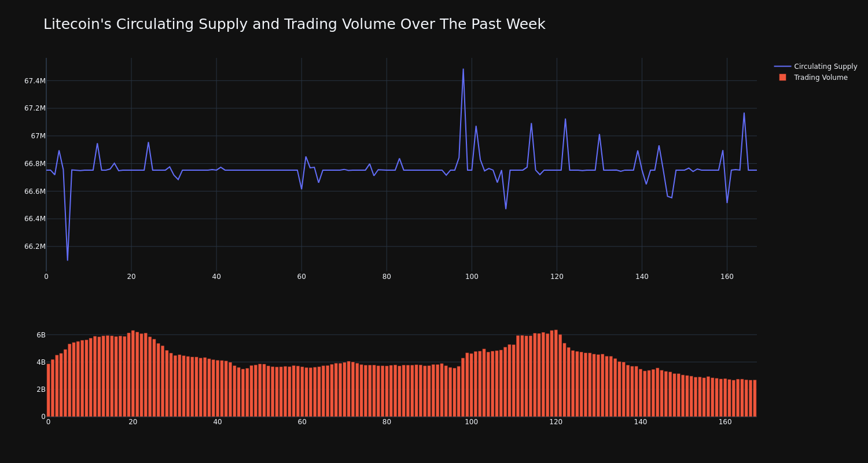The image size is (868, 463).
Task: Click the tallest volume bar near 120
Action: pyautogui.click(x=556, y=373)
